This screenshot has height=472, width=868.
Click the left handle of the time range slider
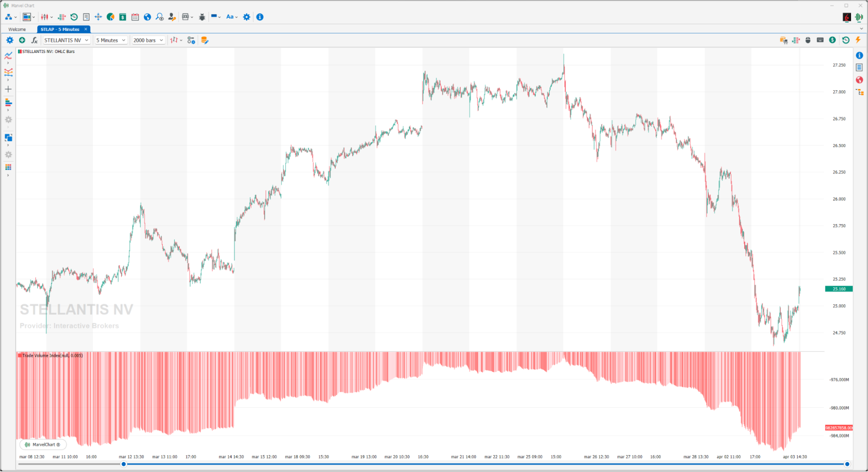point(124,464)
